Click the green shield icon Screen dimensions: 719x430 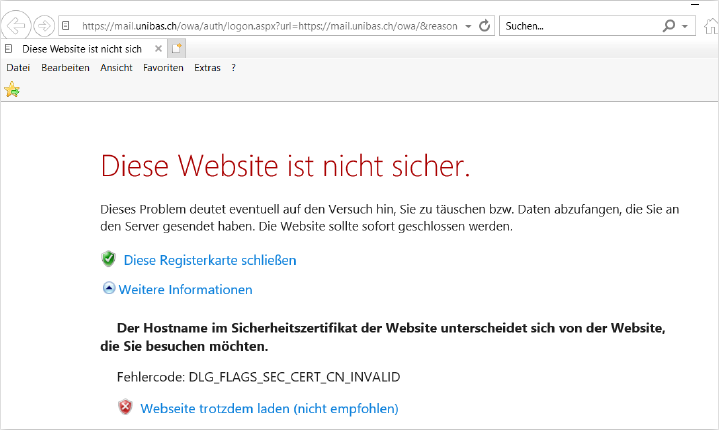coord(109,259)
